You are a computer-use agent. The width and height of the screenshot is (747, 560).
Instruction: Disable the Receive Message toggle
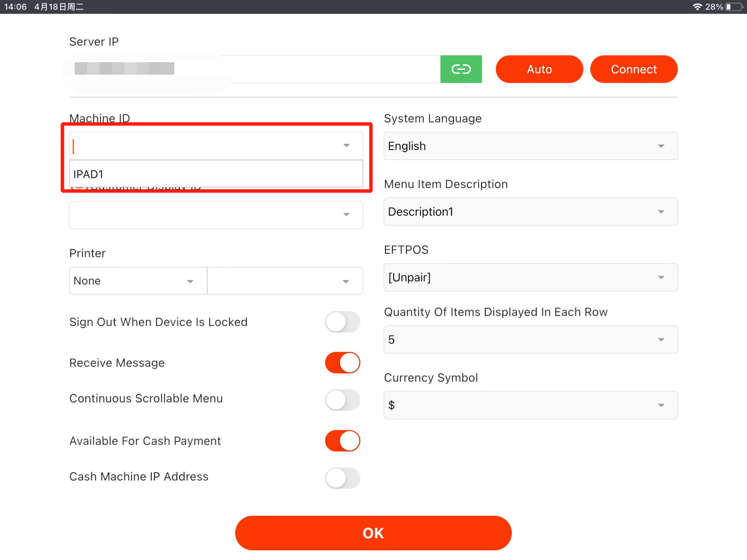(x=342, y=363)
